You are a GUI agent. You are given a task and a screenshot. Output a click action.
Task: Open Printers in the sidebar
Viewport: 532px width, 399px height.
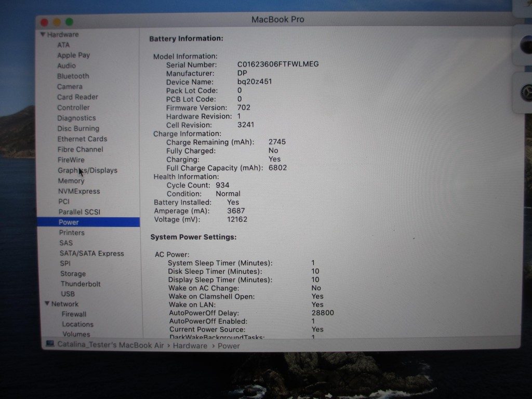click(x=72, y=233)
